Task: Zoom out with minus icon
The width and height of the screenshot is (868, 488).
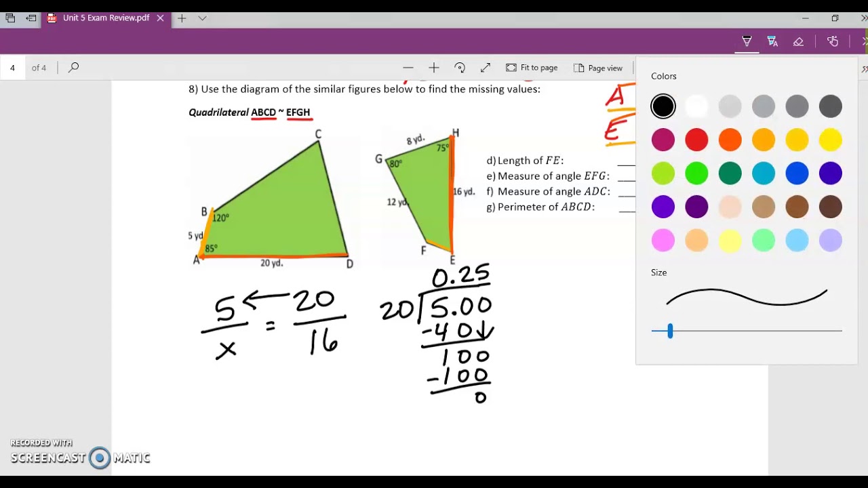Action: coord(408,68)
